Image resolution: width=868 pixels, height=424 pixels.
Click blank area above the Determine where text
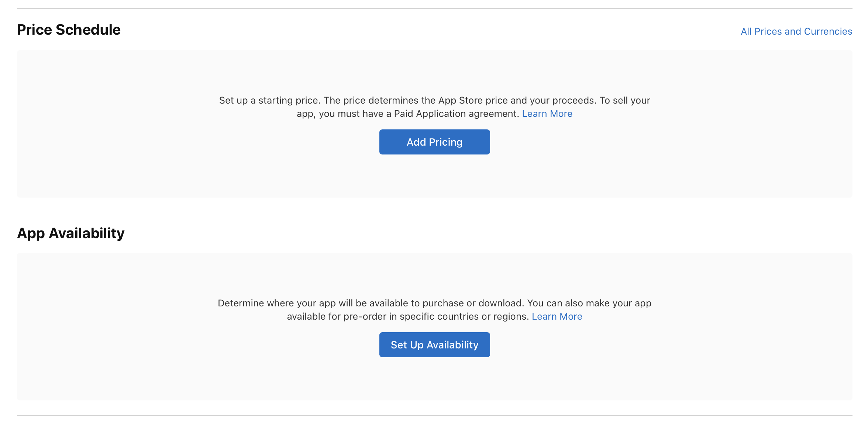click(434, 275)
